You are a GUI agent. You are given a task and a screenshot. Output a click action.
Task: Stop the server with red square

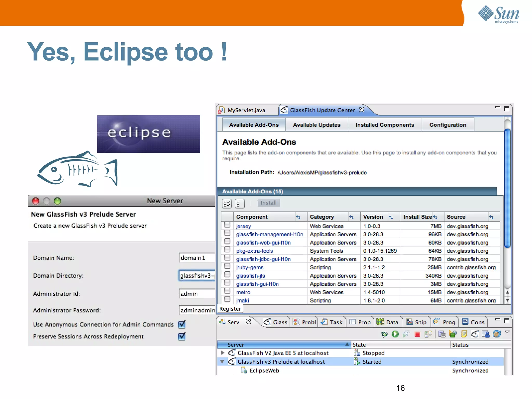coord(417,334)
